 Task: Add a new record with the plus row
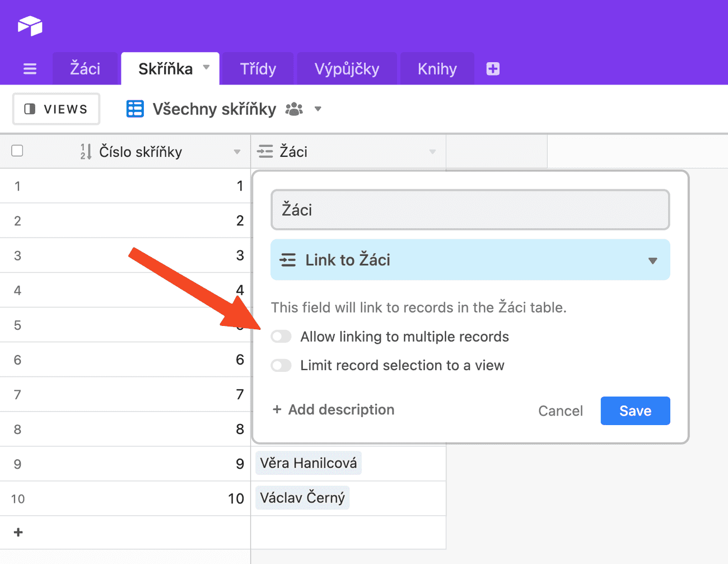(18, 532)
